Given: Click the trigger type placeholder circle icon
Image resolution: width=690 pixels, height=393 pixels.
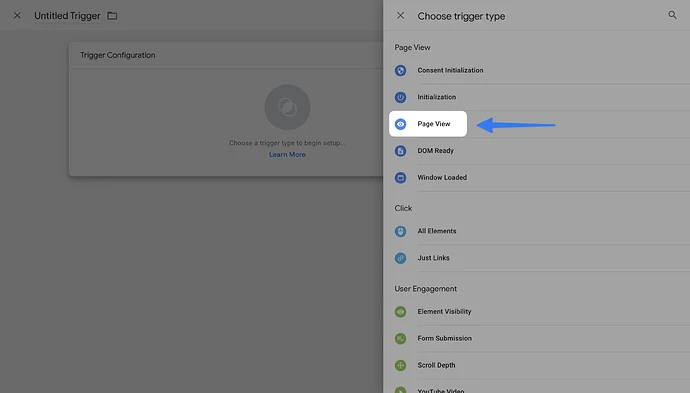Looking at the screenshot, I should [287, 107].
